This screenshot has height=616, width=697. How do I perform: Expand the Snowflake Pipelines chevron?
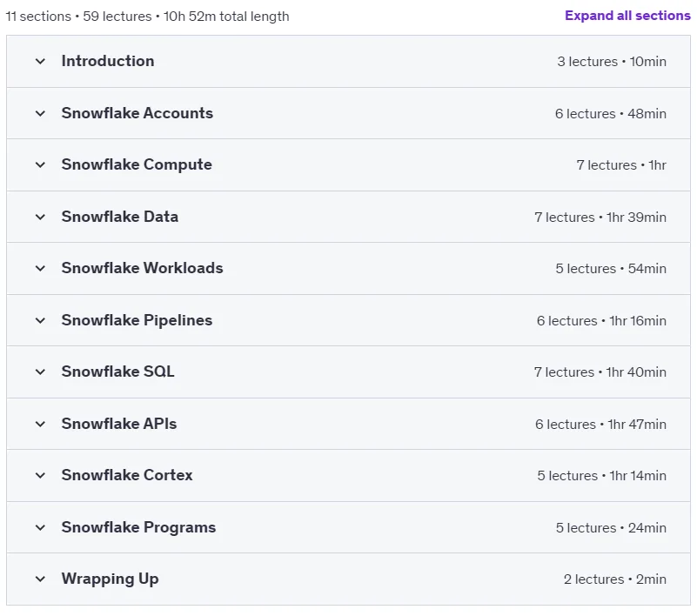40,320
